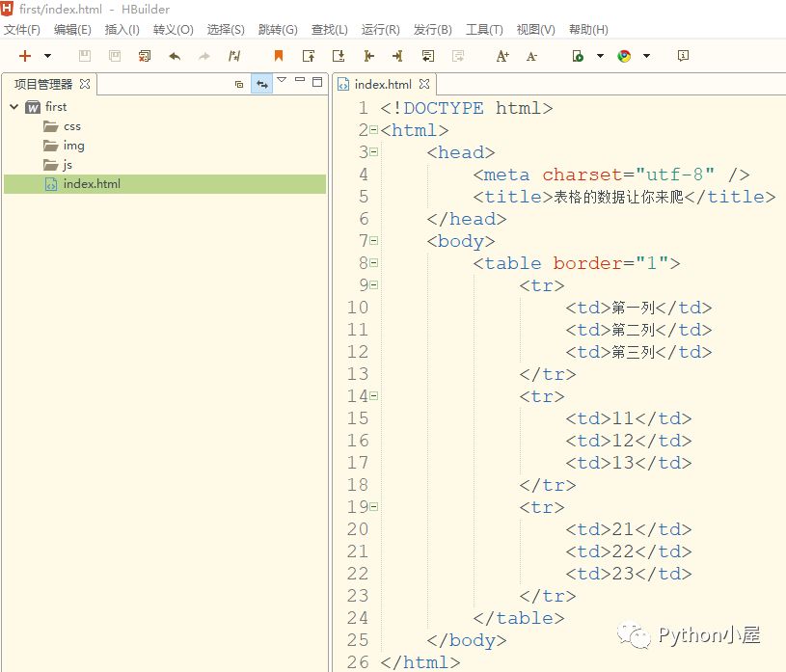Collapse the first project tree node
The image size is (786, 672).
(14, 107)
